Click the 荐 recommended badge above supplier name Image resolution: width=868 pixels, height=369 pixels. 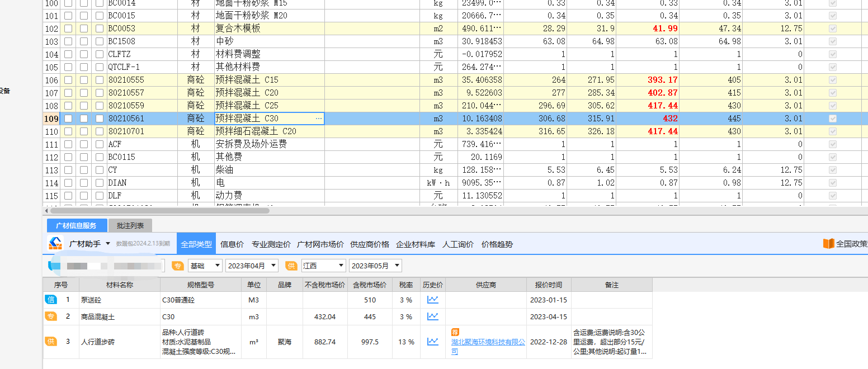455,332
